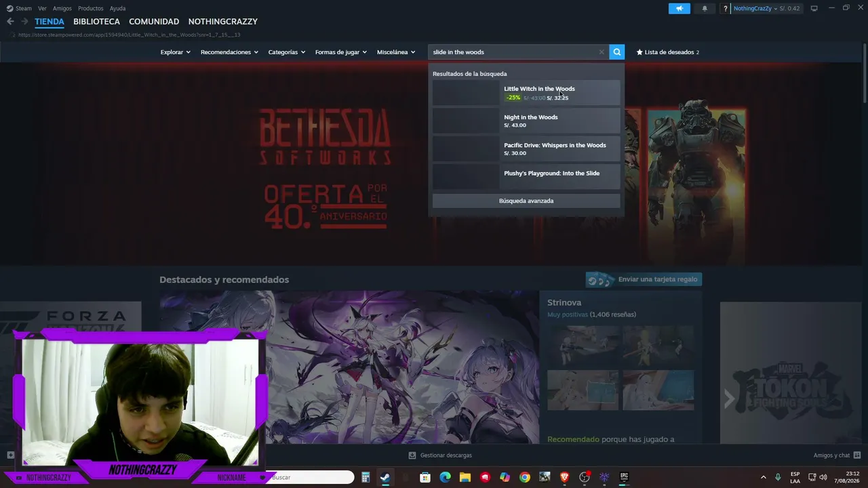
Task: Click the blue search magnifier button
Action: [616, 52]
